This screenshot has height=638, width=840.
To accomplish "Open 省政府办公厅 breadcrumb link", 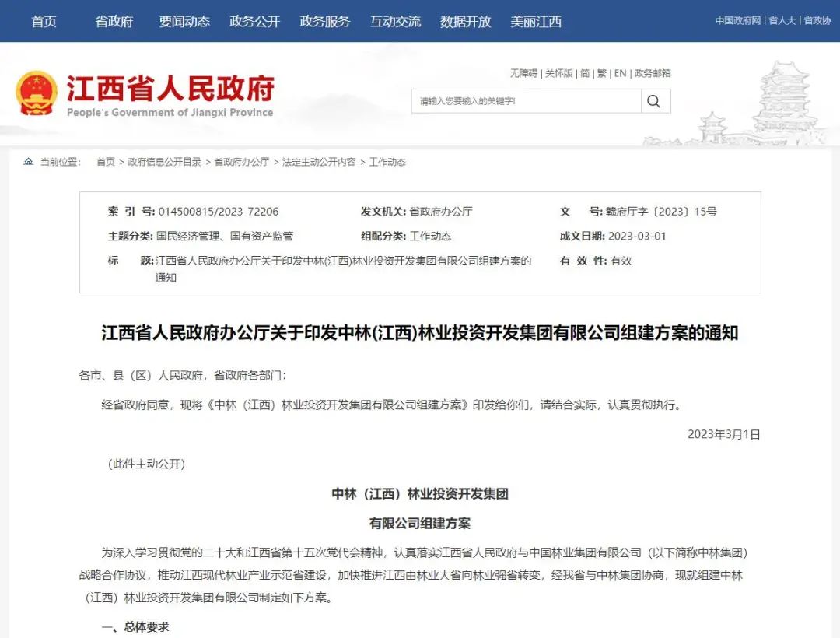I will (x=242, y=162).
